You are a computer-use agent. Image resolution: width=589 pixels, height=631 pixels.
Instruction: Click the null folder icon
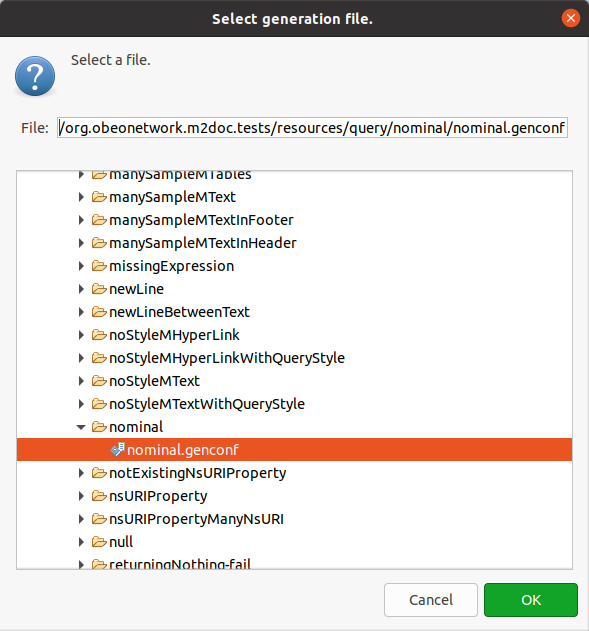[99, 542]
